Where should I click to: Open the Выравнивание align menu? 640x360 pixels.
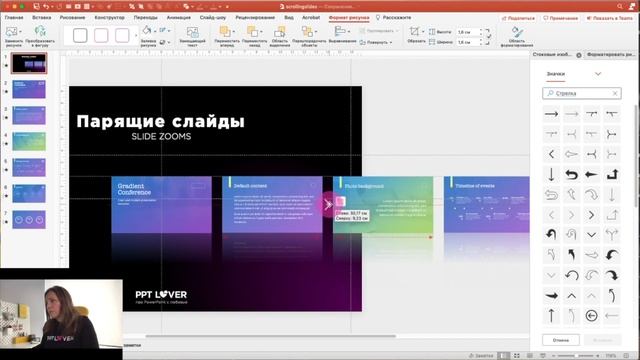coord(342,35)
